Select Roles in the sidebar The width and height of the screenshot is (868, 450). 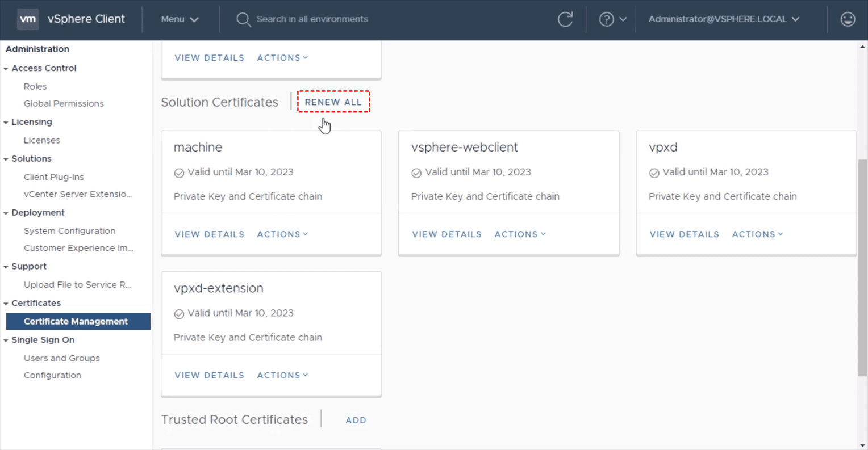35,86
